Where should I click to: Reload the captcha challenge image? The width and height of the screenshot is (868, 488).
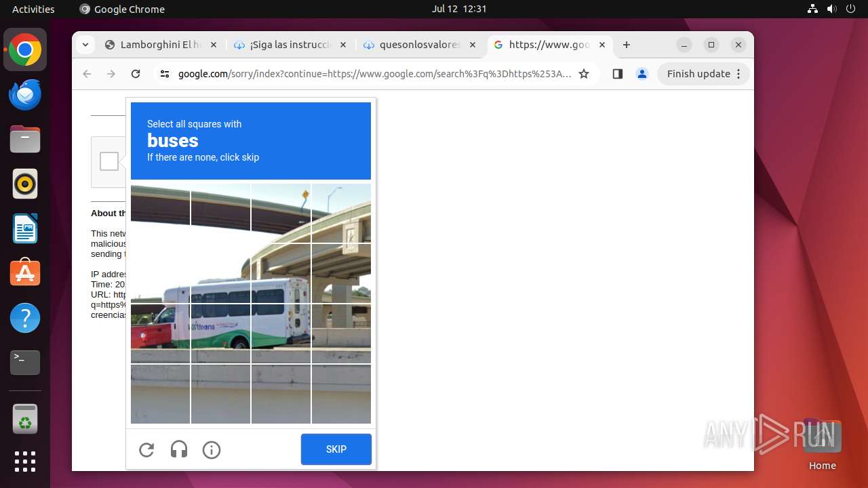(146, 449)
